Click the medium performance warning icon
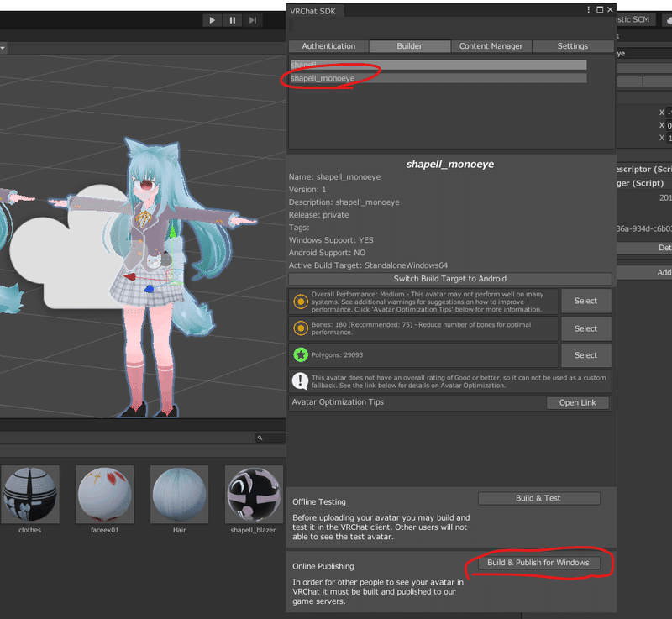Viewport: 672px width, 619px height. (x=301, y=302)
